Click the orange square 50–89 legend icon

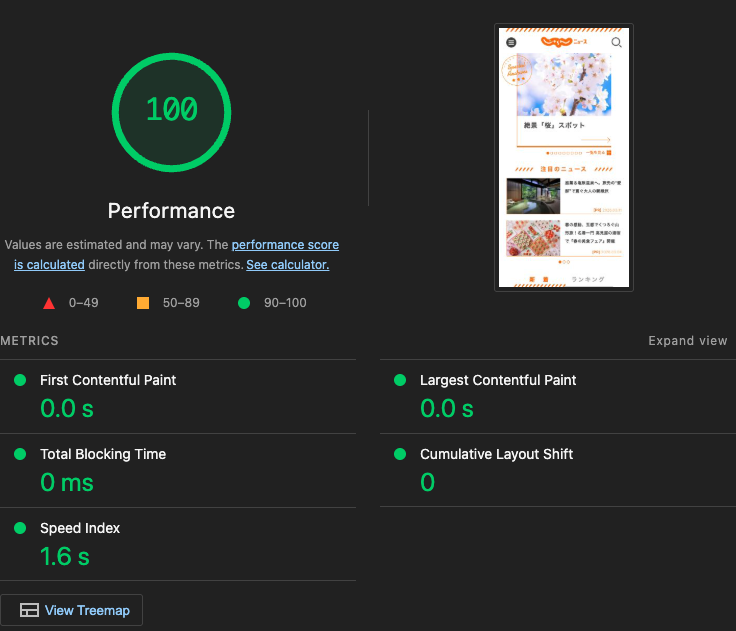coord(143,303)
